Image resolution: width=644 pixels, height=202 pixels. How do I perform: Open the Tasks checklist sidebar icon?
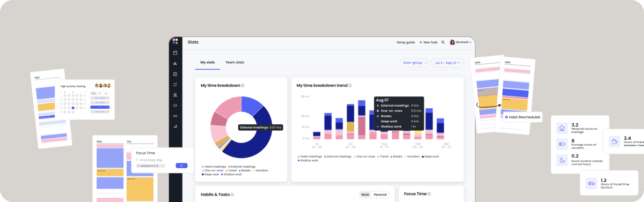175,74
